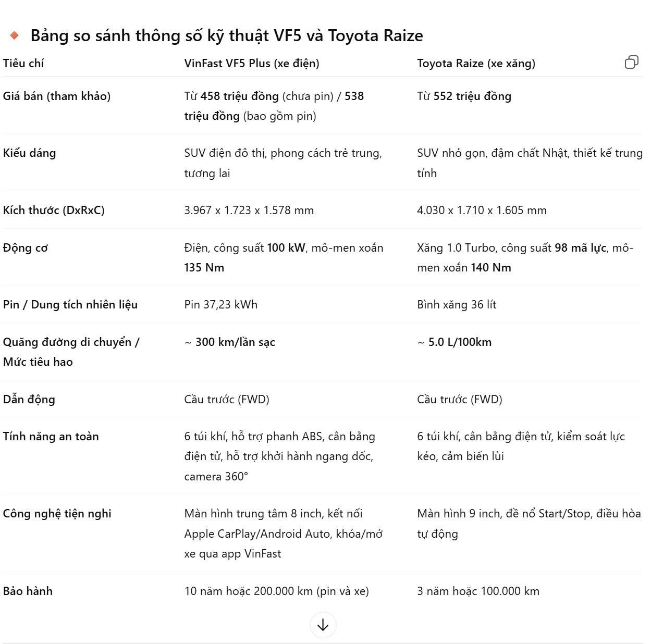The image size is (651, 644).
Task: Click the "Dẫn động" row label
Action: click(29, 400)
